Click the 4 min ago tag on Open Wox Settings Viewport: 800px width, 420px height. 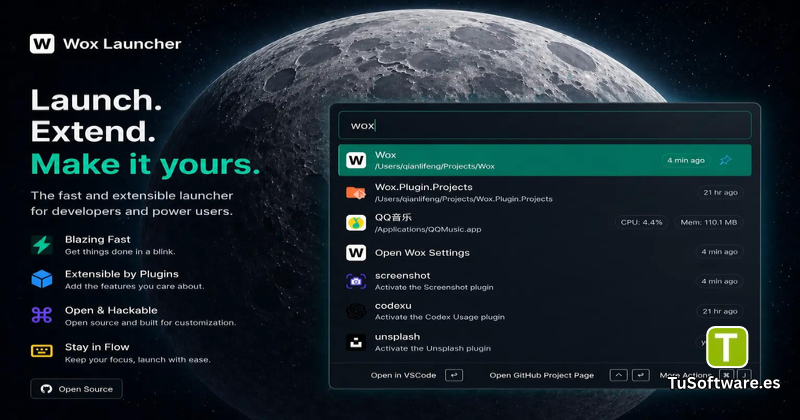719,252
